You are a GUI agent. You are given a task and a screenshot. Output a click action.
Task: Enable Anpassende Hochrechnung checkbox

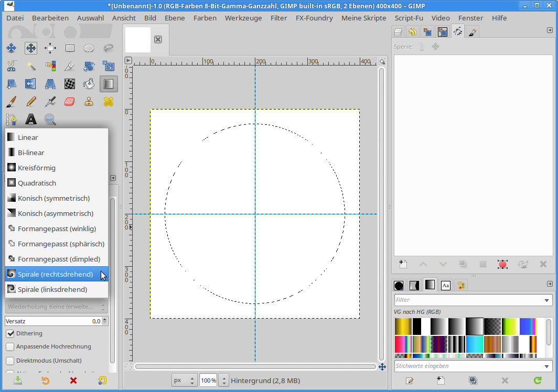point(10,347)
